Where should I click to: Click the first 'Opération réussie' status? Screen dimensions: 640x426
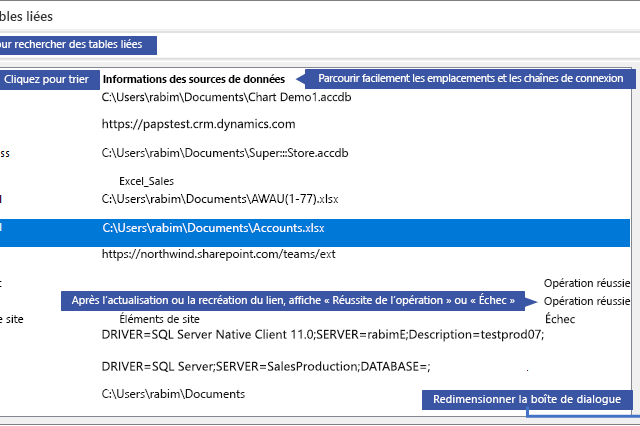coord(587,283)
